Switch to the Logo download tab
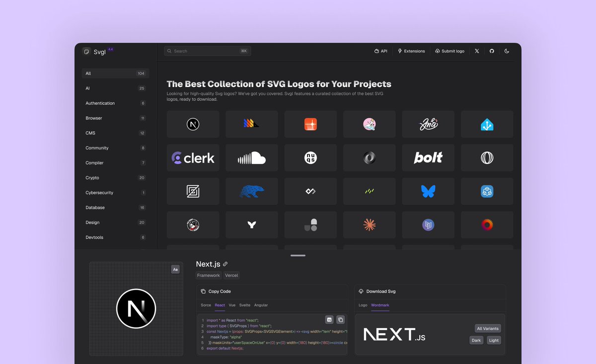596x364 pixels. point(363,305)
